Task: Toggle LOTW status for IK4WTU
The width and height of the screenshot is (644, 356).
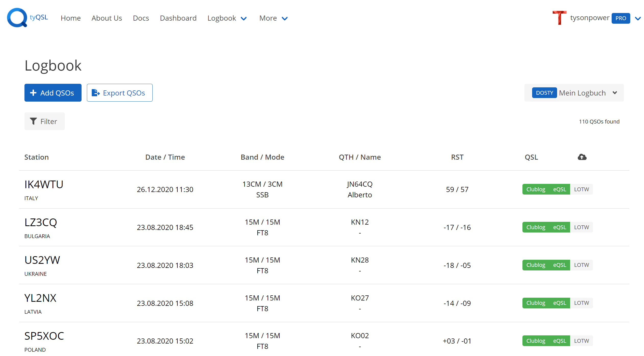Action: point(581,189)
